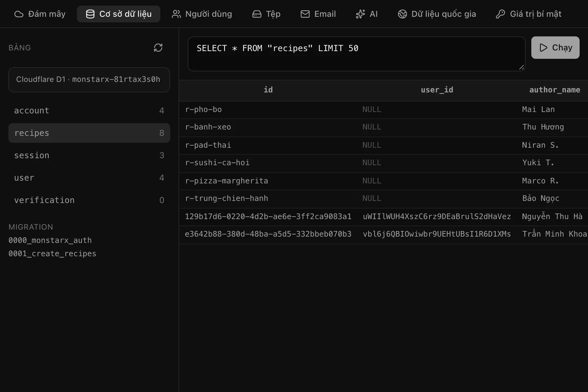Click the refresh tables icon
The width and height of the screenshot is (588, 392).
point(158,48)
